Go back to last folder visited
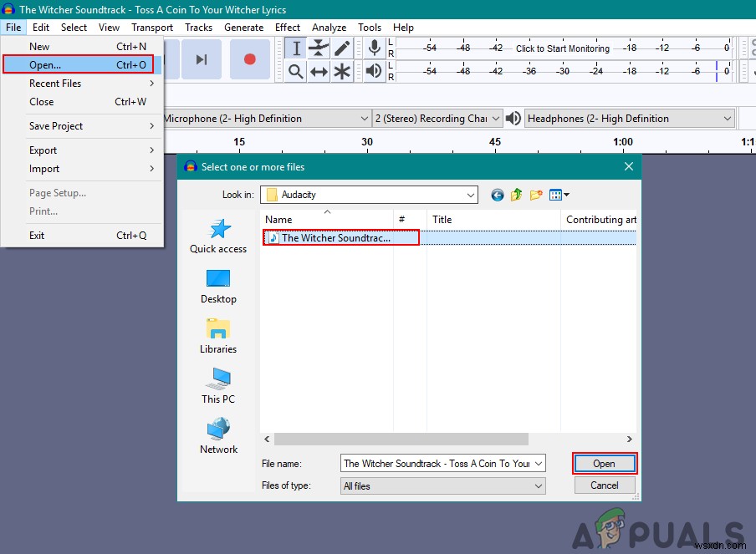 click(x=497, y=195)
